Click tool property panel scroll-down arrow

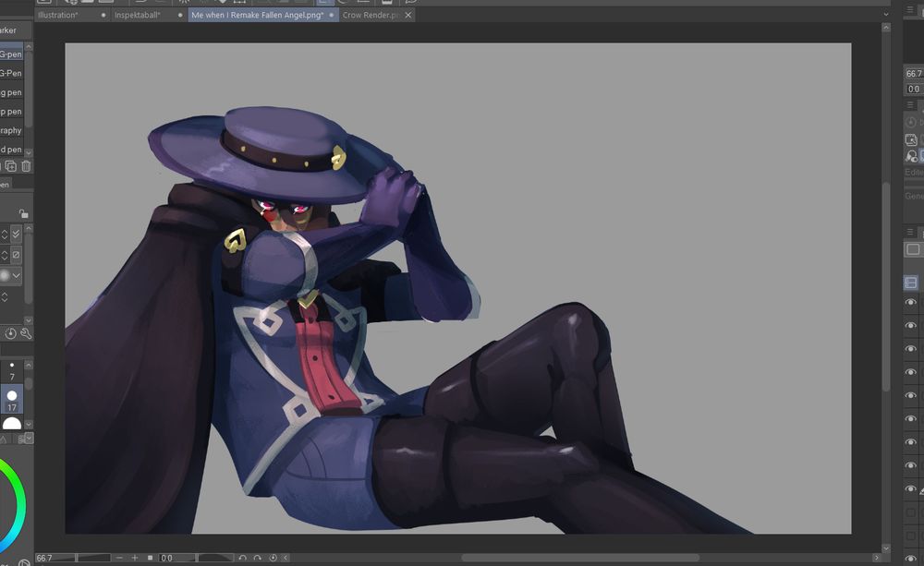click(29, 320)
